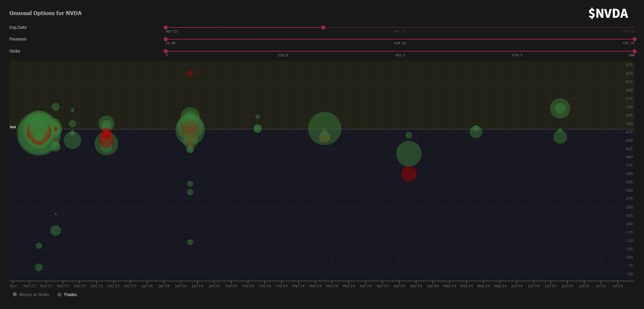Click the red bubble at the 650 strike
This screenshot has width=644, height=309.
pos(190,73)
